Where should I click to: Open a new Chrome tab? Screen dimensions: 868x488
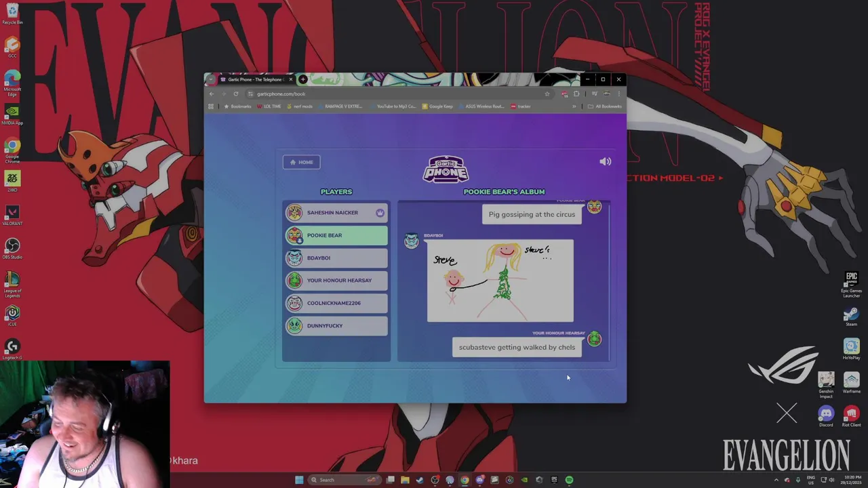303,79
